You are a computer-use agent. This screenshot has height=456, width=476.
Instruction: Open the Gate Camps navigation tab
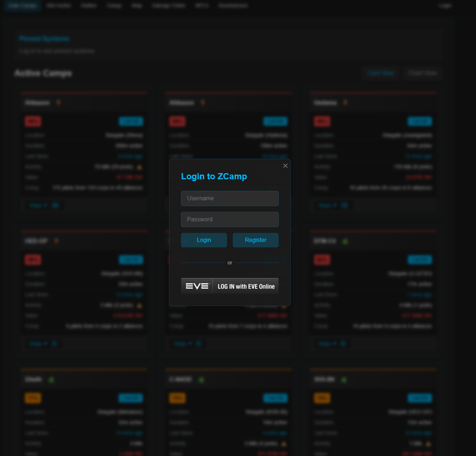23,6
